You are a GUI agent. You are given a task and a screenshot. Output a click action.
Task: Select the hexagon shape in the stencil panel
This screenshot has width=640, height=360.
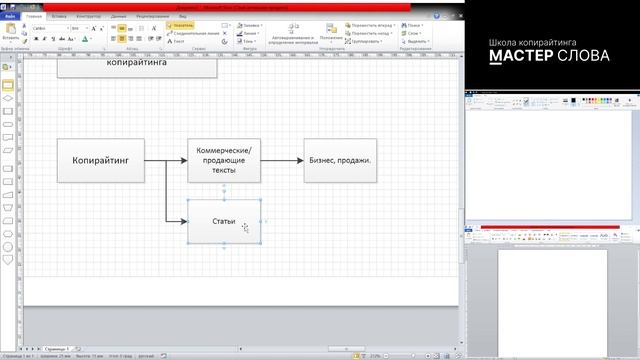tap(8, 234)
